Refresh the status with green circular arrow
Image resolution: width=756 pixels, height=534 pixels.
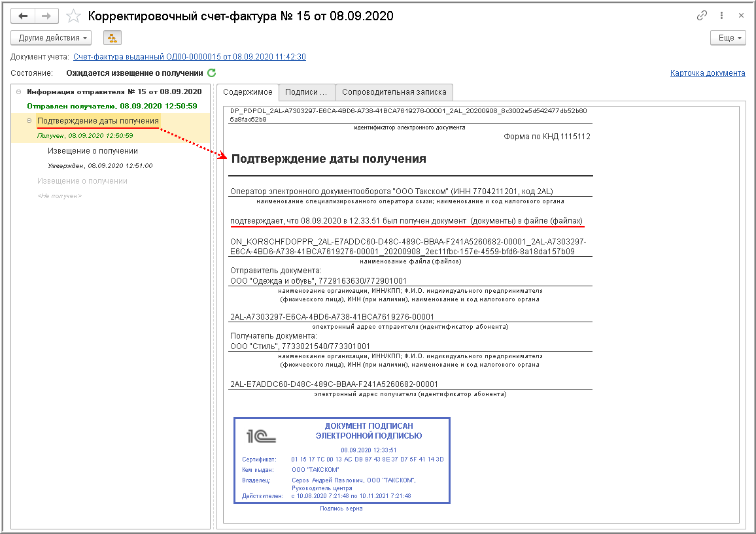(x=212, y=73)
